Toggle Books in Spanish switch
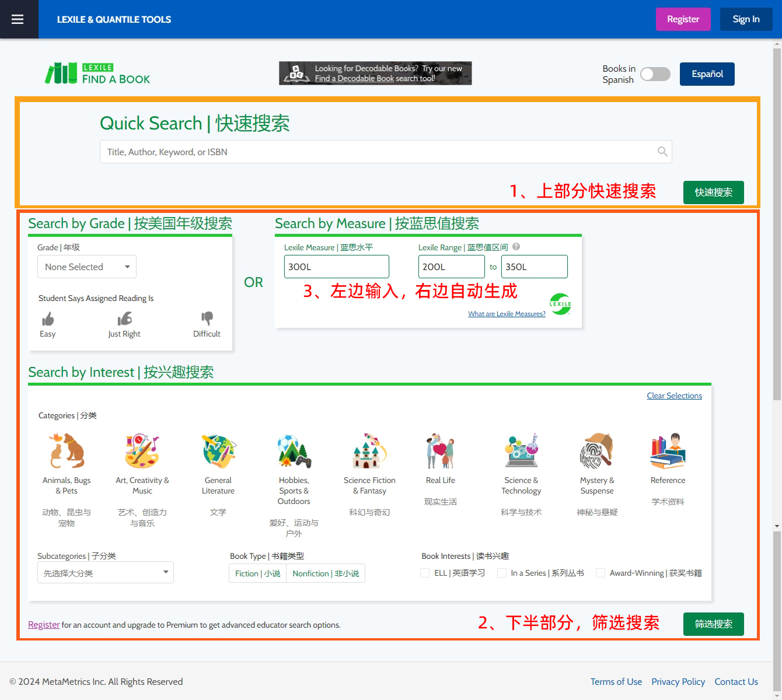The image size is (782, 700). click(655, 74)
